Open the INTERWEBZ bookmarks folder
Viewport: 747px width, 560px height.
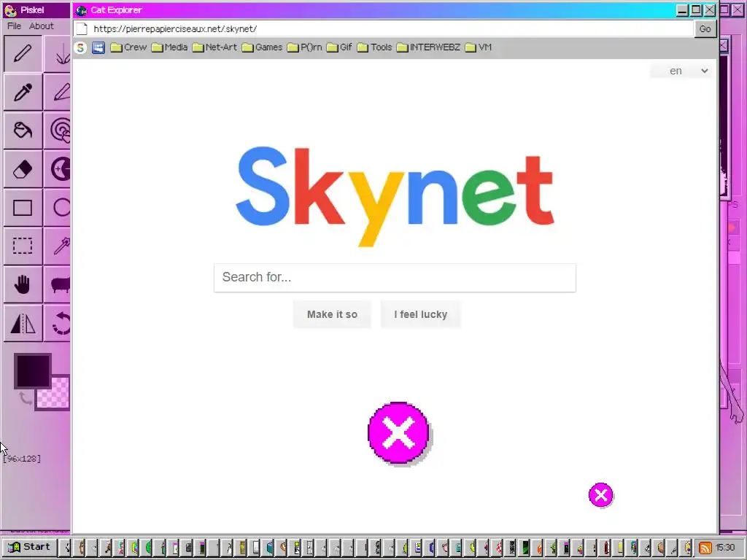(428, 47)
